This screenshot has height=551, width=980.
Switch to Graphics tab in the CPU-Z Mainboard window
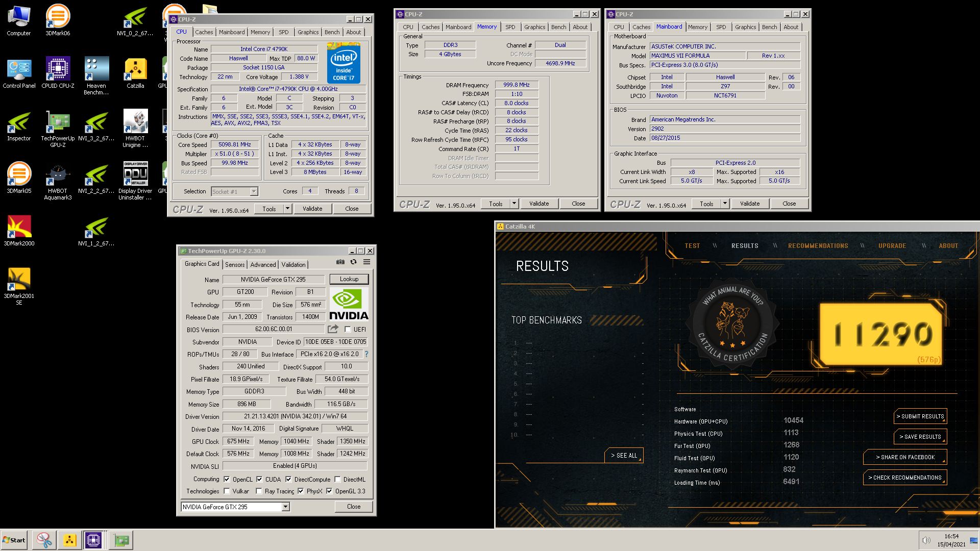pos(745,27)
